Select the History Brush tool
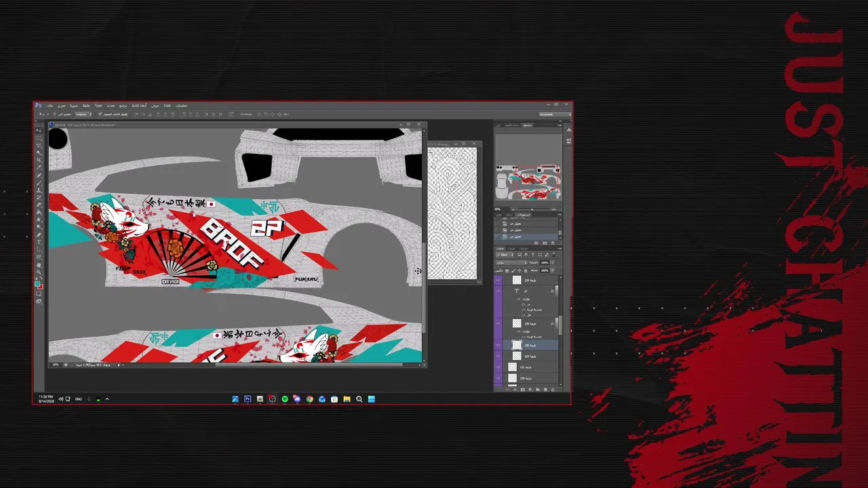This screenshot has height=488, width=868. click(39, 198)
